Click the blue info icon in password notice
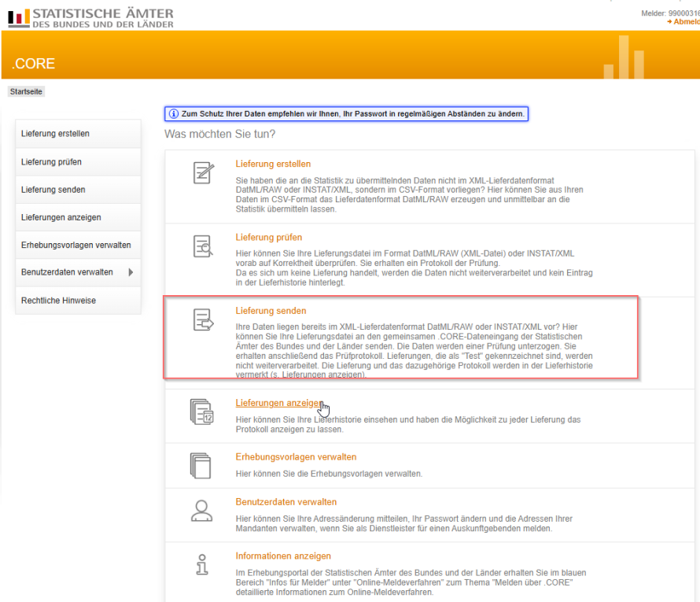Viewport: 700px width, 602px height. (x=174, y=114)
